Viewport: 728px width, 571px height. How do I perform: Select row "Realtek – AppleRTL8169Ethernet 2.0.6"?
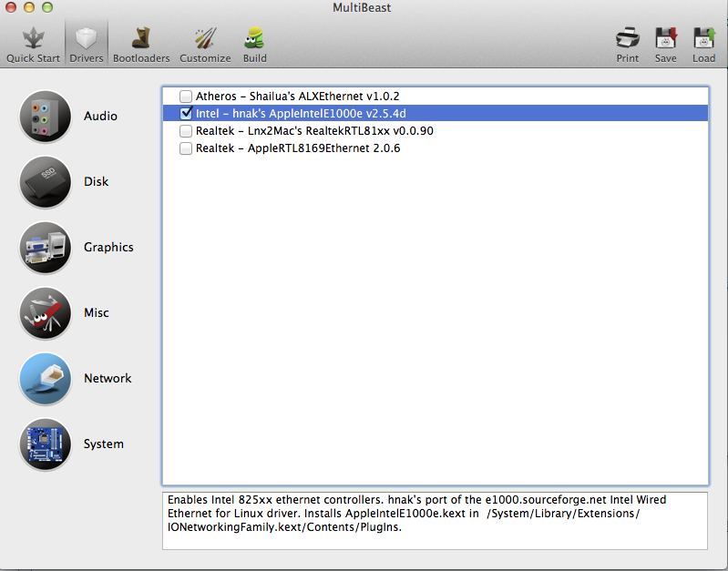(436, 148)
